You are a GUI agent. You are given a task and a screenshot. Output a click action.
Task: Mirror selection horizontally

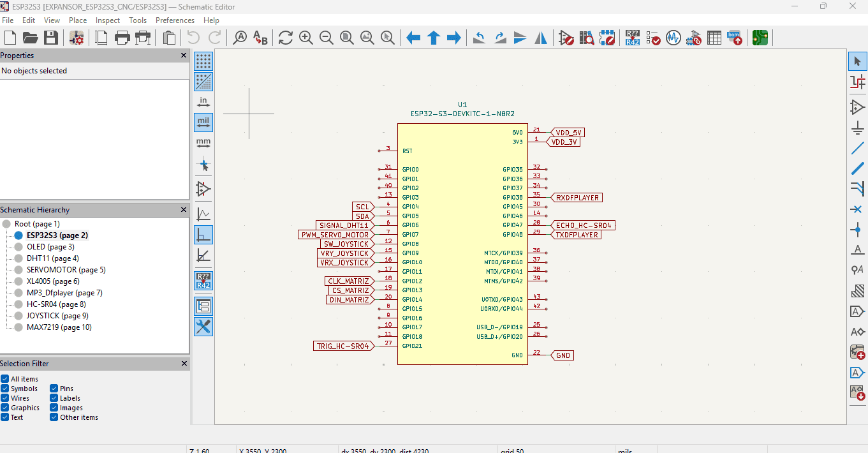click(541, 38)
